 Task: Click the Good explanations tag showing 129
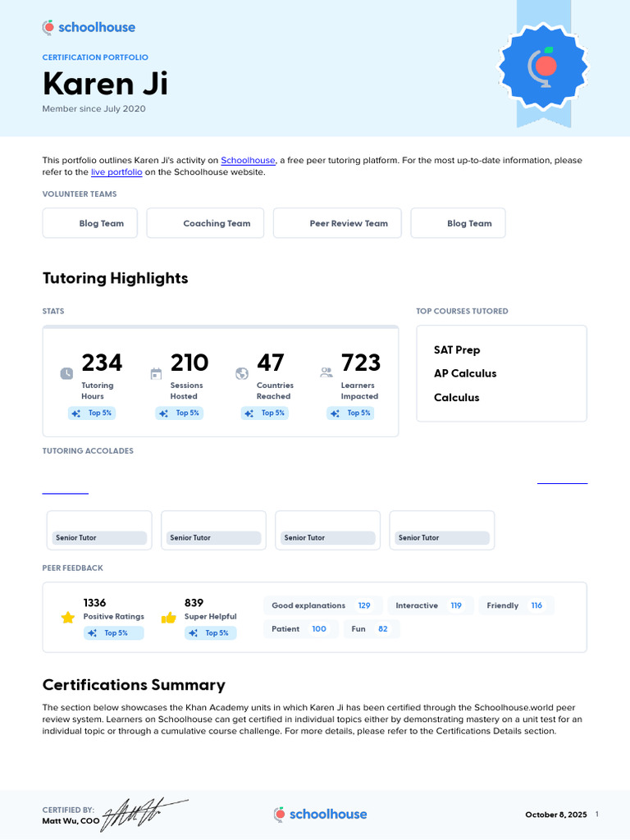(x=323, y=605)
